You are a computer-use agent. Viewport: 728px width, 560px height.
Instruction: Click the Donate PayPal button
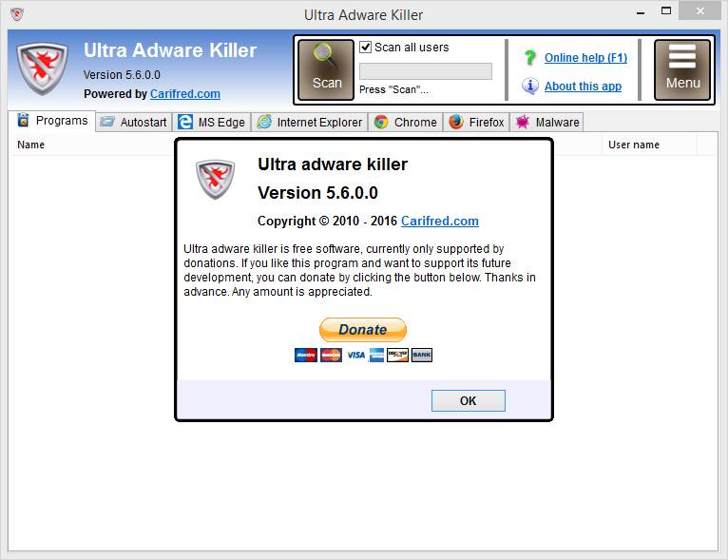[x=363, y=330]
